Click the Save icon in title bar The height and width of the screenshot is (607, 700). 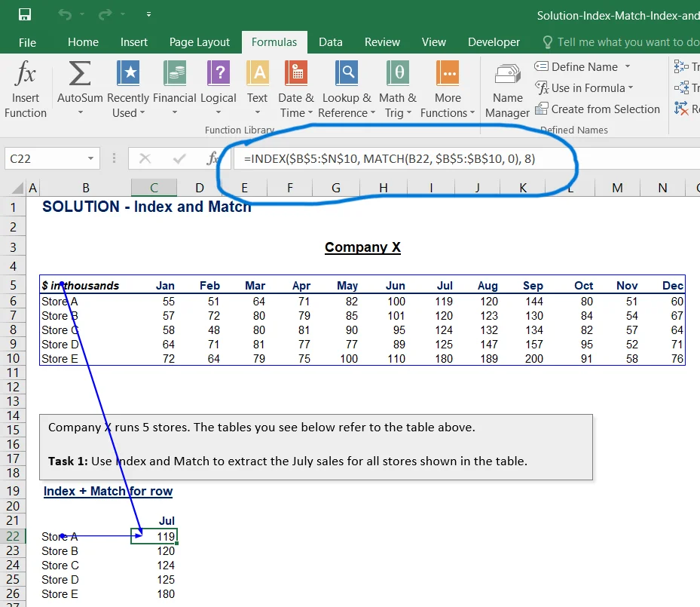click(x=25, y=14)
